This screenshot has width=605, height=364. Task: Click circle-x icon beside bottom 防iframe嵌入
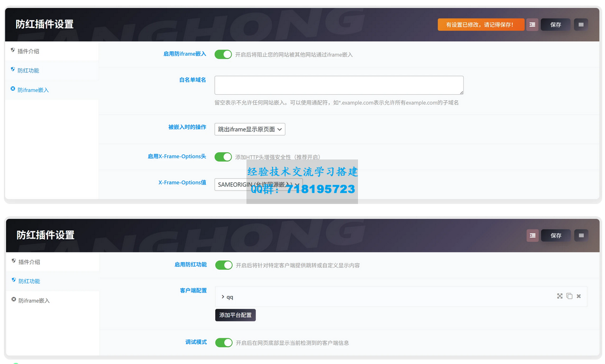click(13, 299)
